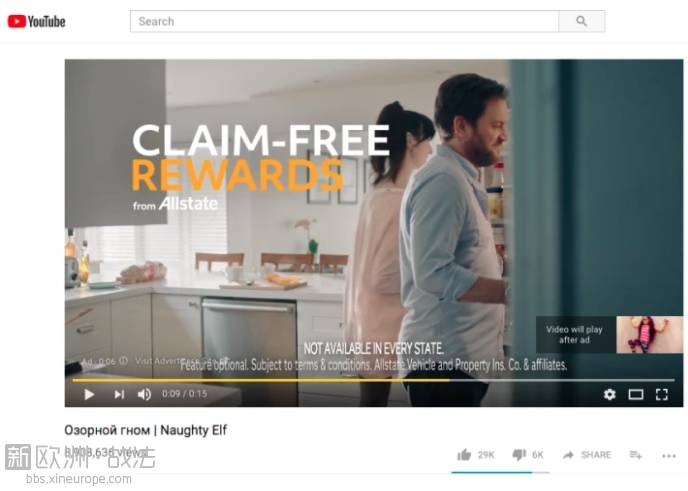
Task: Open the three-dot more actions menu
Action: coord(669,456)
